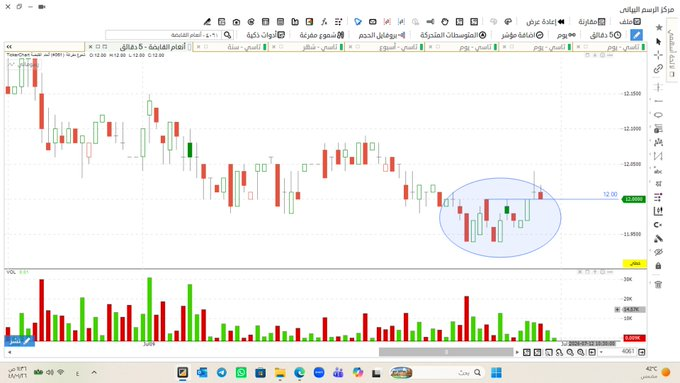Select the crosshair tool in sidebar
The width and height of the screenshot is (680, 383).
[658, 55]
